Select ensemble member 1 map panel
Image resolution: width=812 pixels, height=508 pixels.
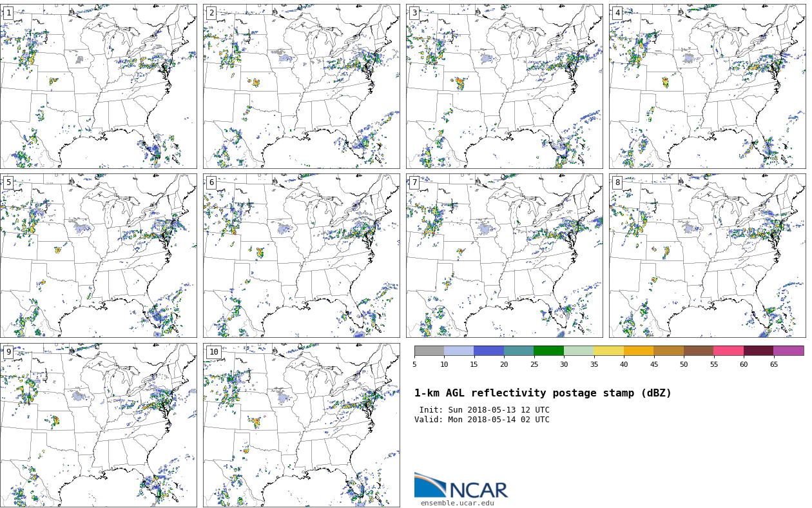point(99,86)
